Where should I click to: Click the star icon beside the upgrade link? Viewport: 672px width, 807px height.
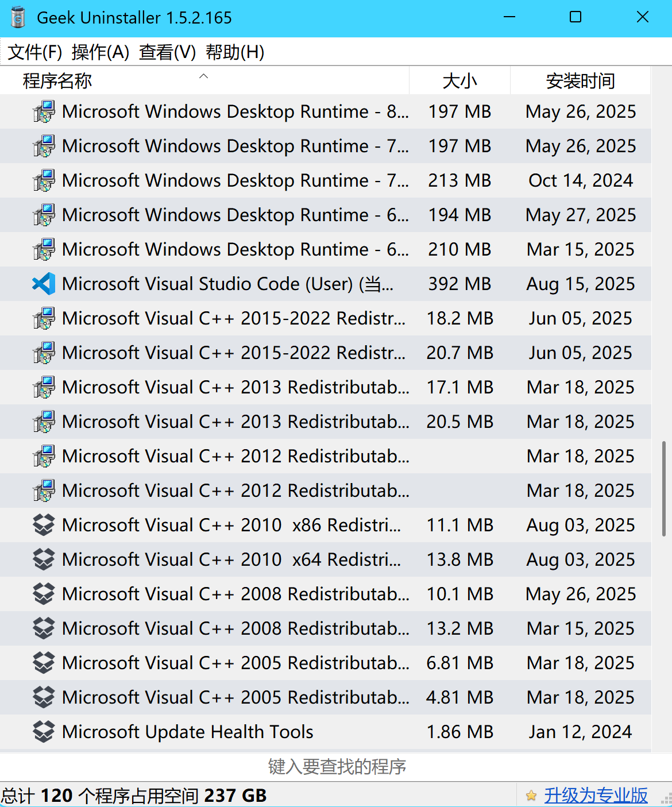(531, 796)
